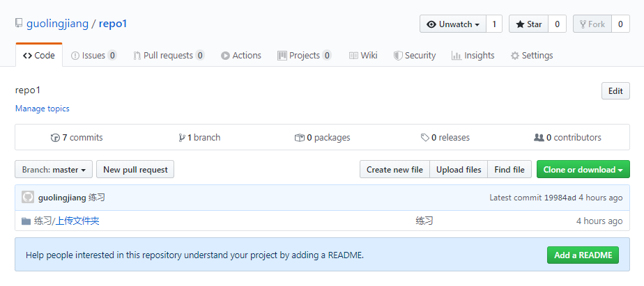The height and width of the screenshot is (286, 644).
Task: Open the Actions tab
Action: click(x=241, y=56)
